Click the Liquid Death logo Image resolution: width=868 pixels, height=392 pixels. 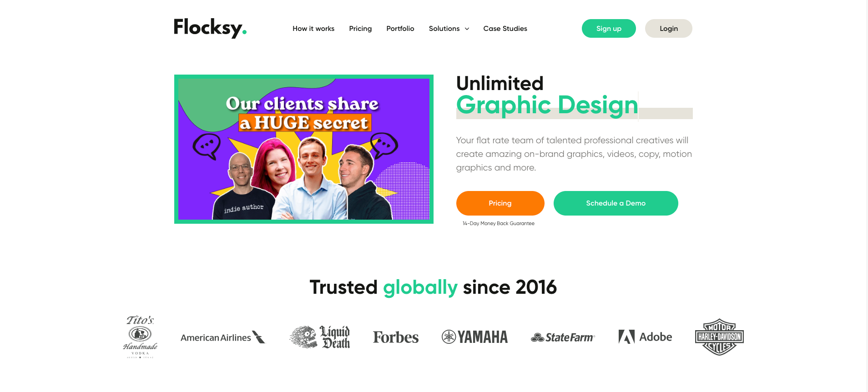coord(320,337)
